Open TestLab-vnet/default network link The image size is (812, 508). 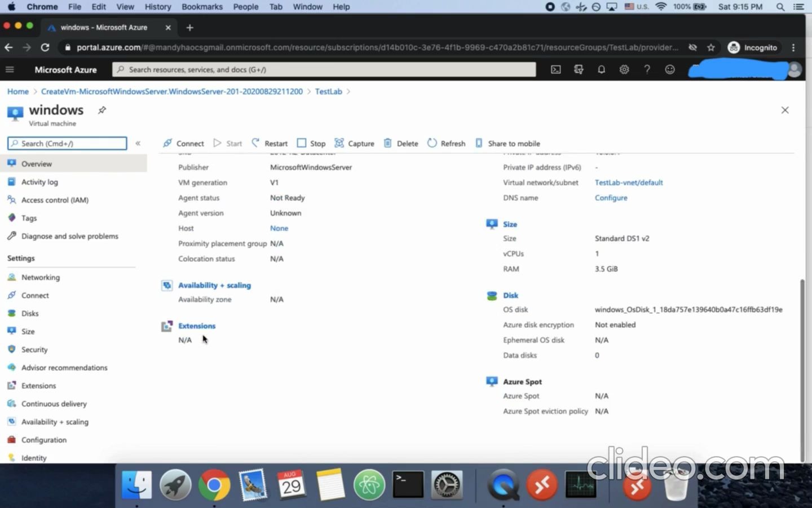[629, 182]
